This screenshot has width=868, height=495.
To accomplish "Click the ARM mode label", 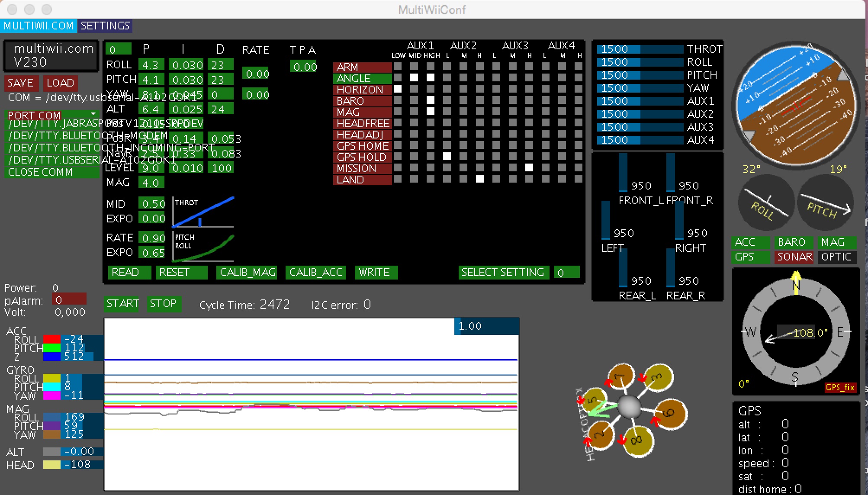I will coord(362,67).
